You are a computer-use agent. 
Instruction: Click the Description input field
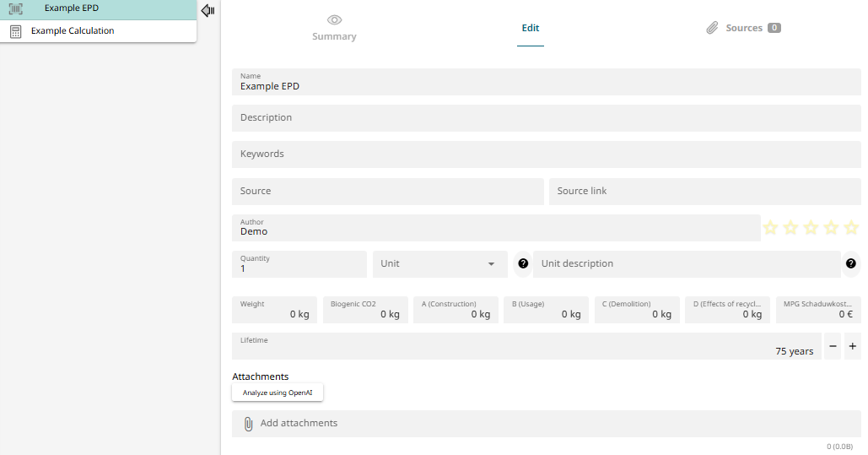[x=546, y=118]
